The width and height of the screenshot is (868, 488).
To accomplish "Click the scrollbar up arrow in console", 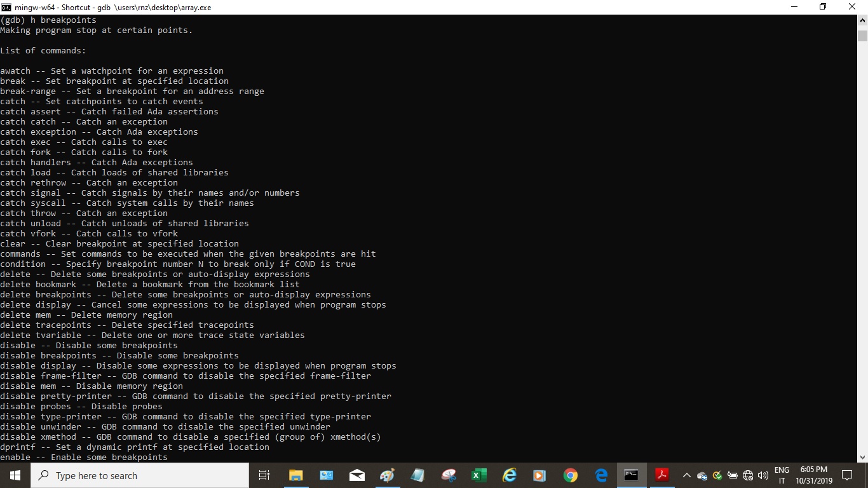I will pyautogui.click(x=862, y=20).
